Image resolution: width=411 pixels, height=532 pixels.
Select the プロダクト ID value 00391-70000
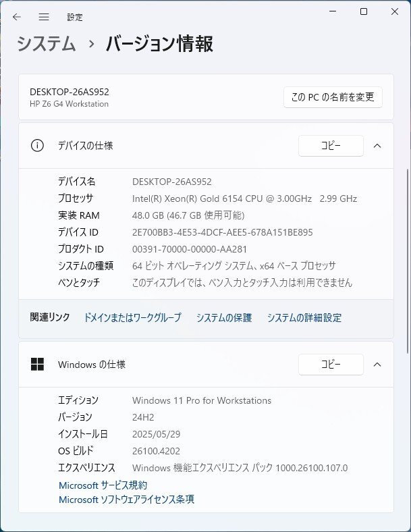point(190,249)
